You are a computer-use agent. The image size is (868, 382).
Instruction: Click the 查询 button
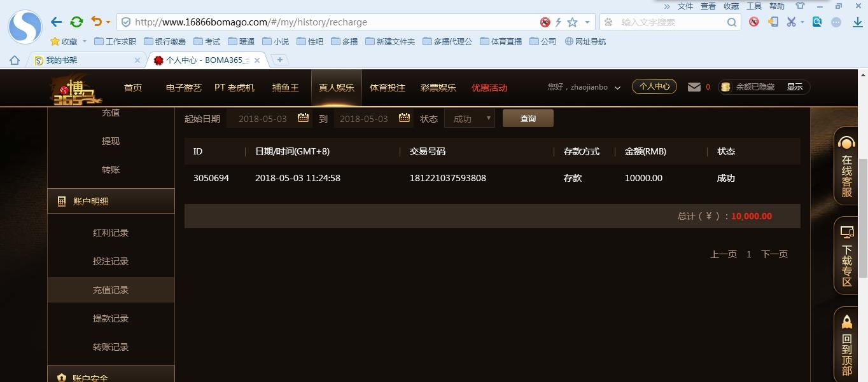pos(528,119)
